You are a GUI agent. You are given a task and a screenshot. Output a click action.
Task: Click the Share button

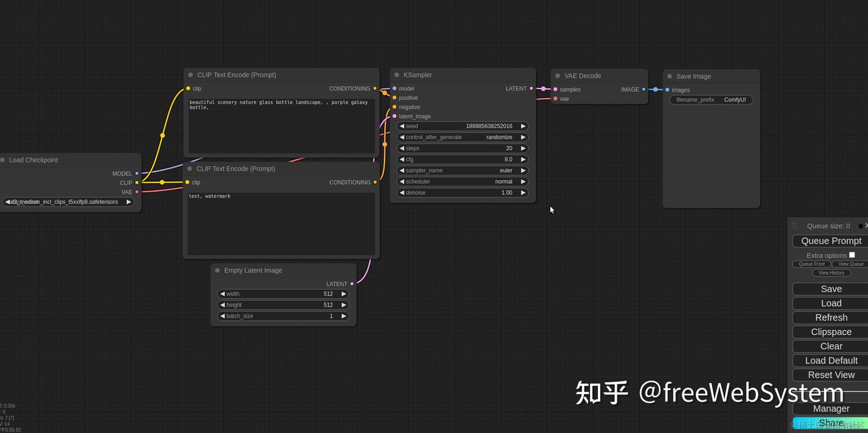pos(831,423)
